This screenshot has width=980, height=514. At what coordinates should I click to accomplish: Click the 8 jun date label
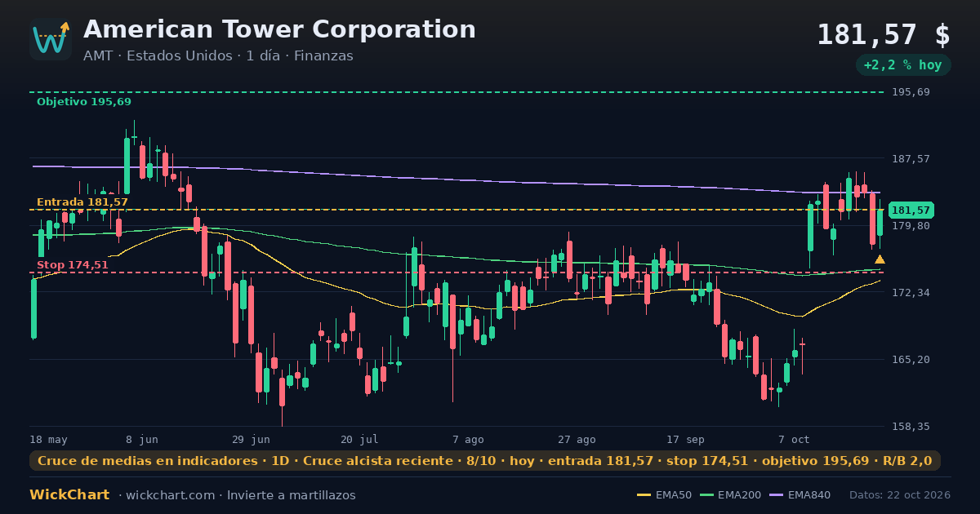click(x=142, y=440)
